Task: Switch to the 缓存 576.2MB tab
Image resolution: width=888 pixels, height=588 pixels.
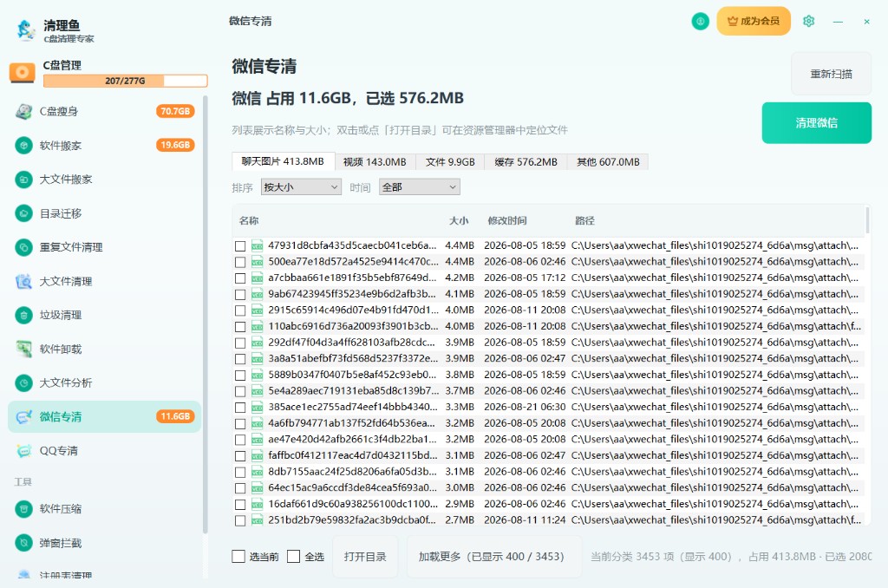Action: pyautogui.click(x=526, y=162)
